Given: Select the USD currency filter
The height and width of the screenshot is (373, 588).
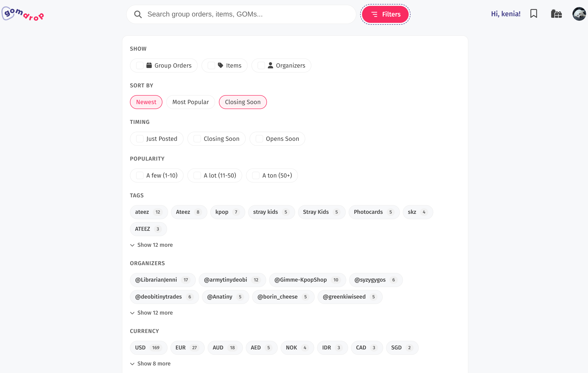Looking at the screenshot, I should [x=148, y=347].
